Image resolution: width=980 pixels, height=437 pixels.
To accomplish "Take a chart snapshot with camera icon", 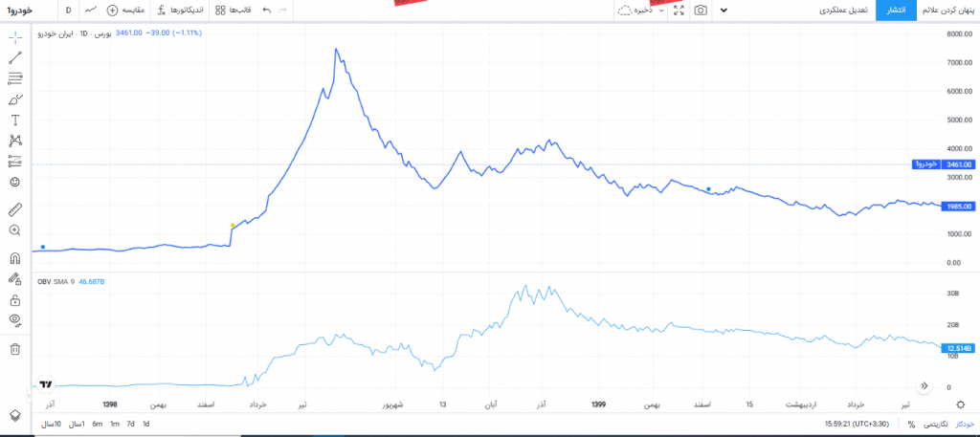I will click(701, 10).
